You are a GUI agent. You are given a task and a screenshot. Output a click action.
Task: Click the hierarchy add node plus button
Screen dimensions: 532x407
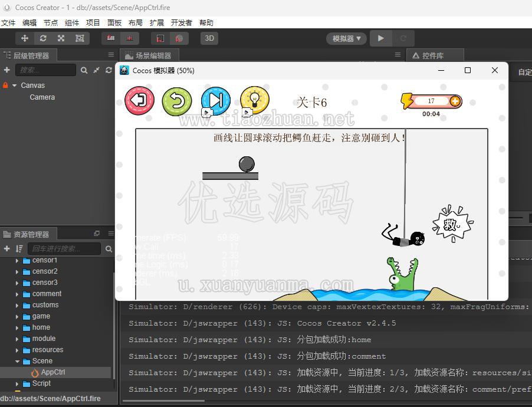pos(6,70)
